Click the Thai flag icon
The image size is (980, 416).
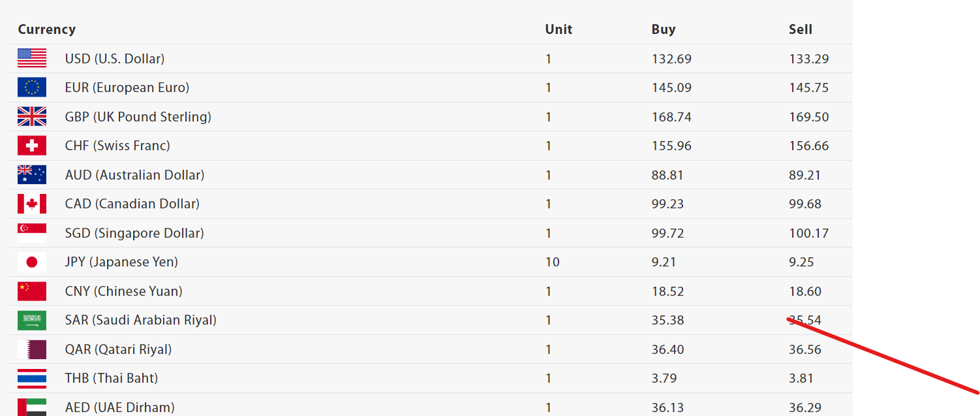point(32,378)
